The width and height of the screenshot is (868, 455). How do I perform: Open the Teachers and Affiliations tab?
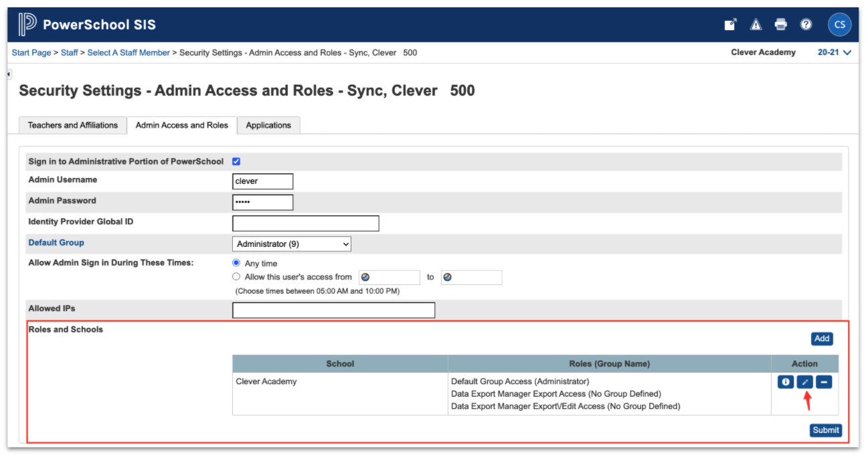coord(72,125)
